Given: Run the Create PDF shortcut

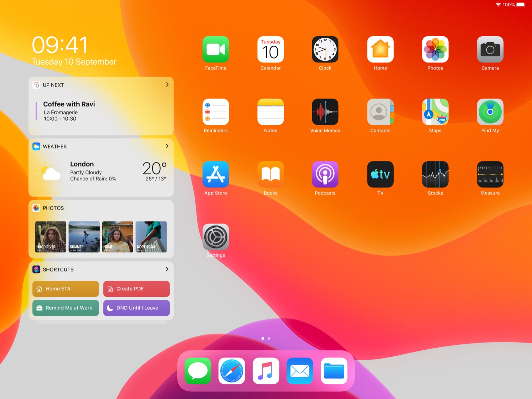Looking at the screenshot, I should click(137, 289).
